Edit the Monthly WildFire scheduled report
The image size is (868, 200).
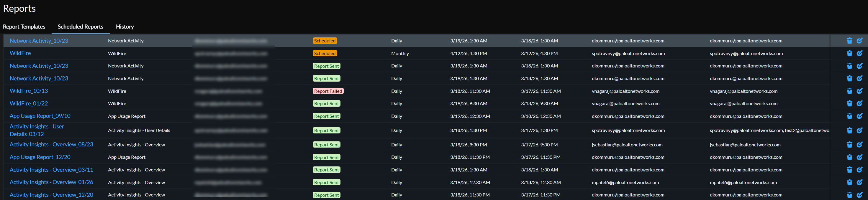[x=859, y=53]
